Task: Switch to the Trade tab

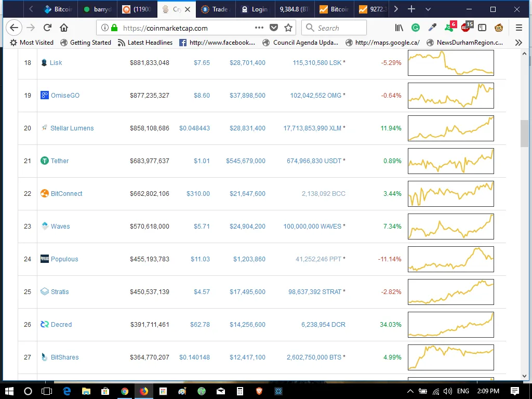Action: pyautogui.click(x=216, y=9)
